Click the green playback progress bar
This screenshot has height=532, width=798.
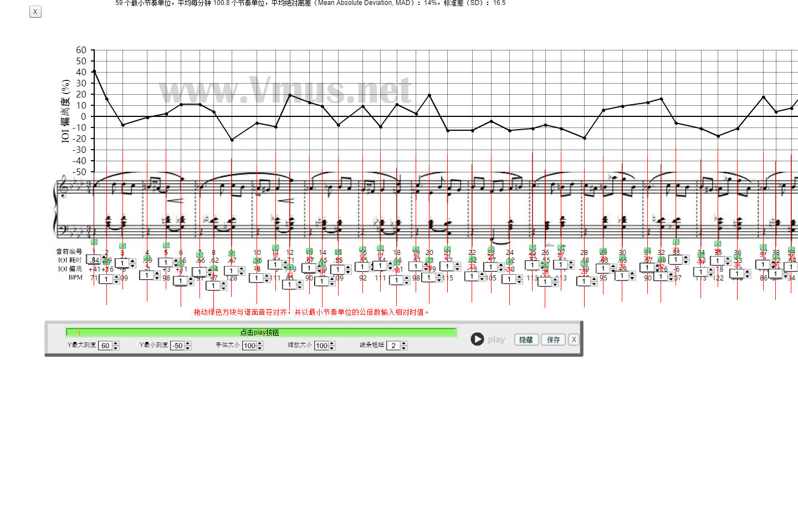point(260,332)
